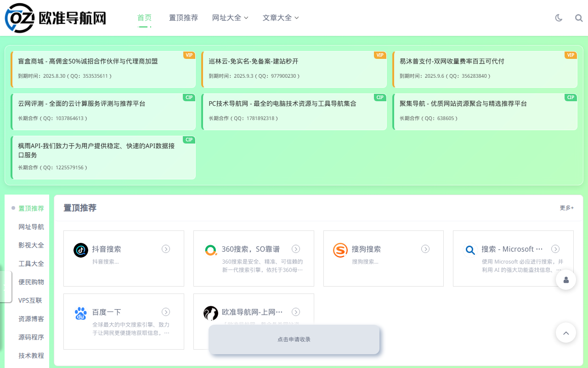
Task: Select 网址导航 in the sidebar
Action: (31, 227)
